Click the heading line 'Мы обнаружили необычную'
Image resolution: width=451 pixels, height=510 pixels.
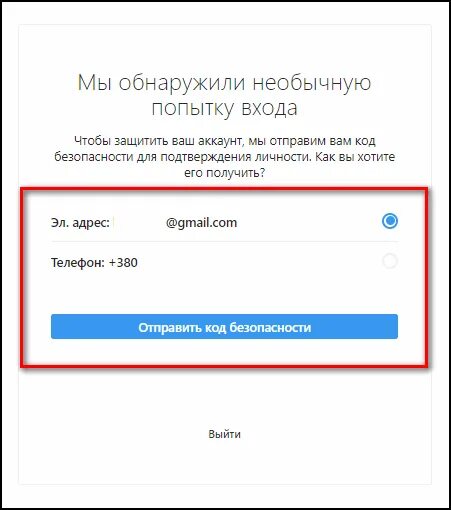coord(224,82)
